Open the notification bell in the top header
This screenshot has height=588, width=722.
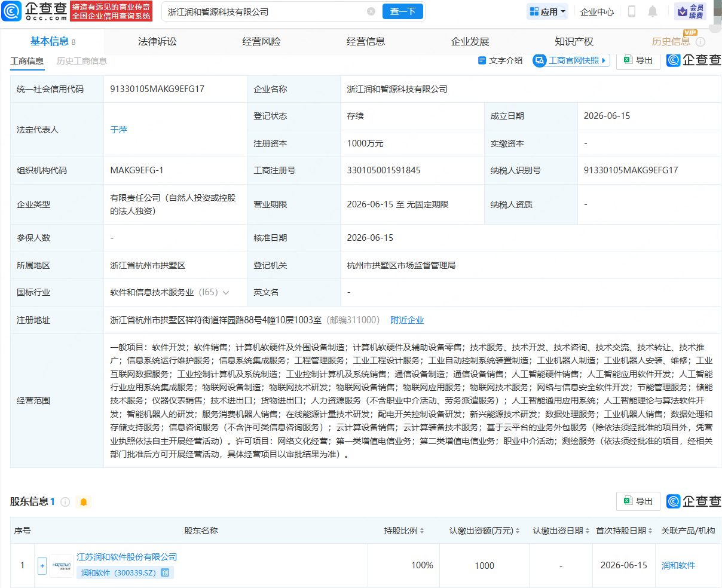tap(653, 11)
